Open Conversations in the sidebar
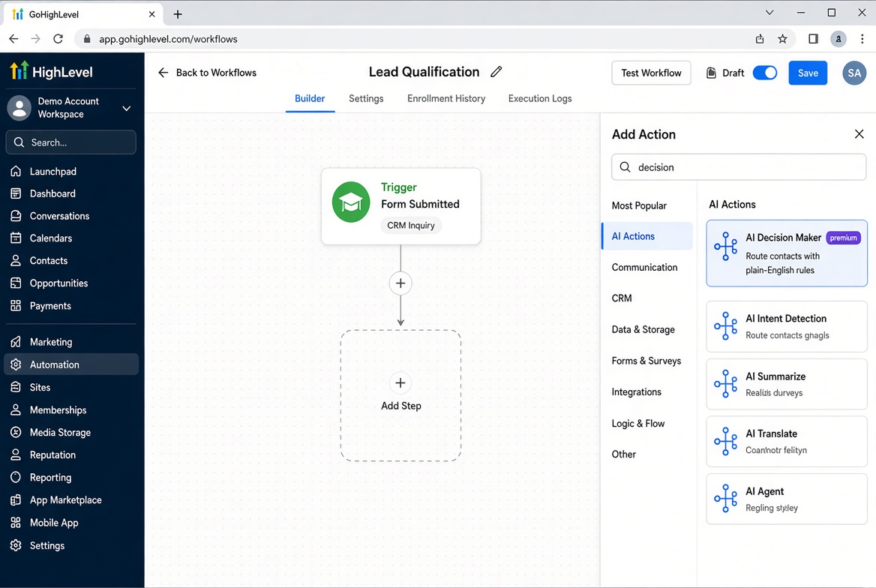This screenshot has width=876, height=588. tap(59, 216)
